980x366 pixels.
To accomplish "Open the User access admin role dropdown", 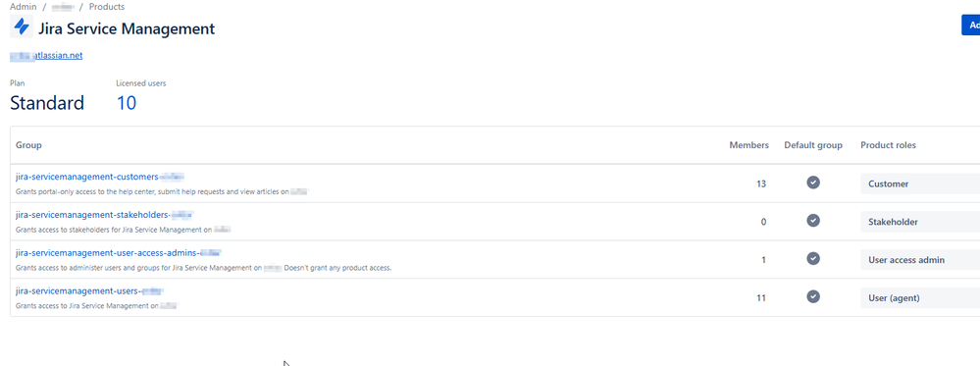I will [920, 260].
